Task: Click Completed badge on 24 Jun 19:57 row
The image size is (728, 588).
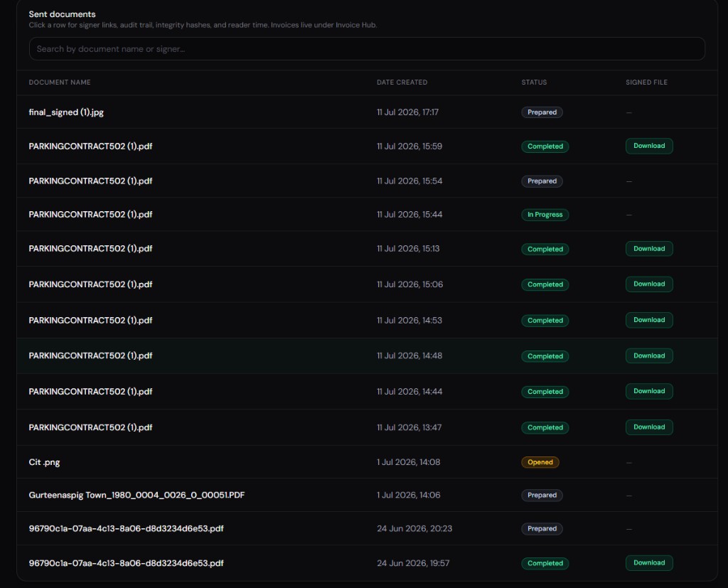Action: click(x=545, y=563)
